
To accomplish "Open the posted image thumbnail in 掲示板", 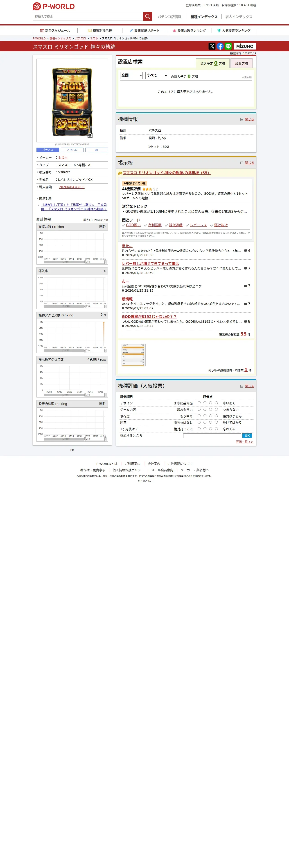I will (133, 355).
